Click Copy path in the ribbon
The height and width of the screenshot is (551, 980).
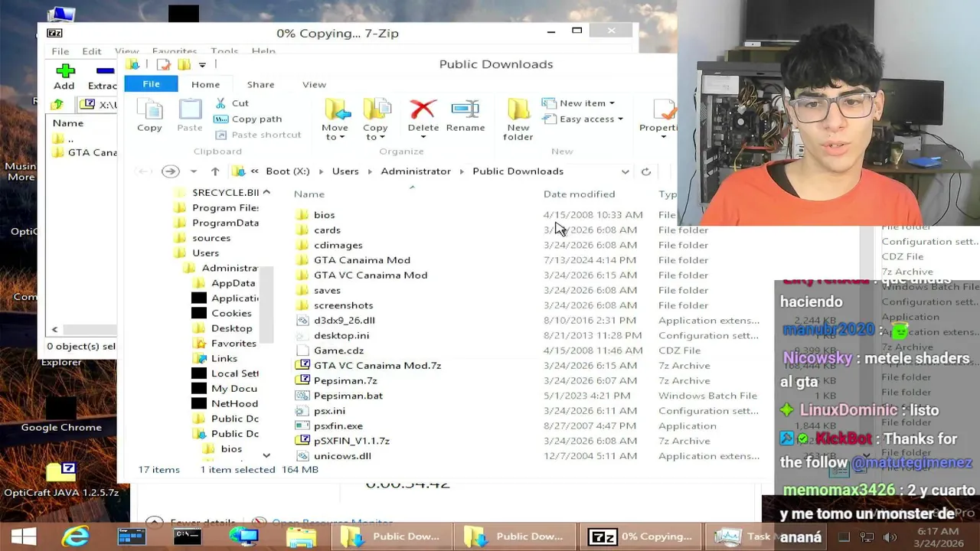pos(248,119)
